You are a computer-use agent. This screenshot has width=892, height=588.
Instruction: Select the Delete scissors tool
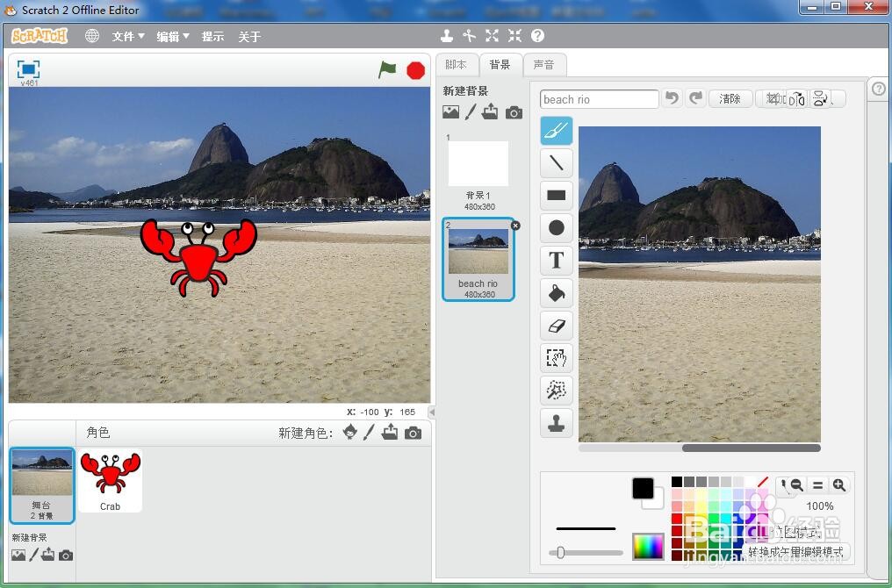point(470,36)
